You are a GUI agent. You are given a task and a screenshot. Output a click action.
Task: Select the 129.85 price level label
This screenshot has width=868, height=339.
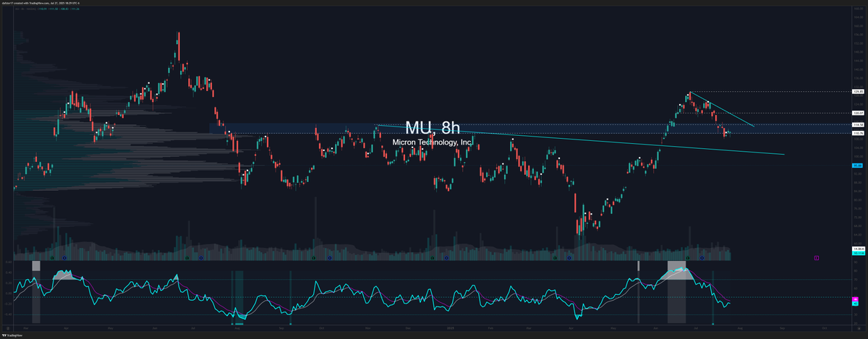click(x=859, y=92)
